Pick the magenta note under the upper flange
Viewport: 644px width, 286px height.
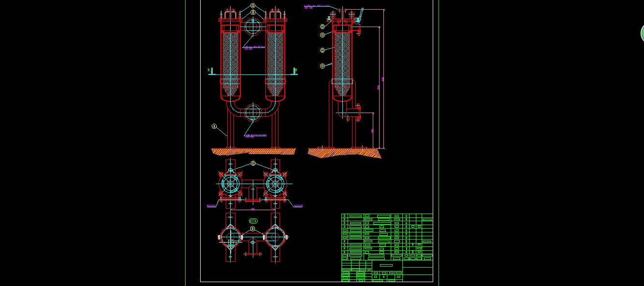(254, 47)
